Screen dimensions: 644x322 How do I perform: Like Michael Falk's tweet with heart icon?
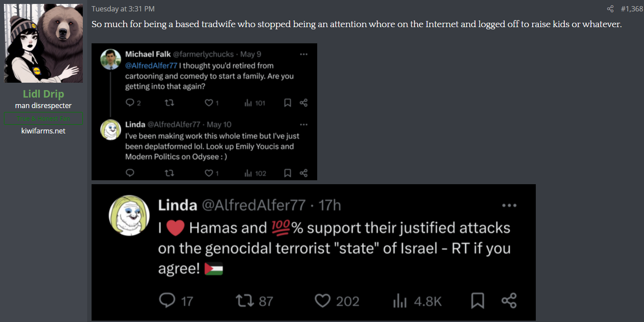click(x=209, y=103)
